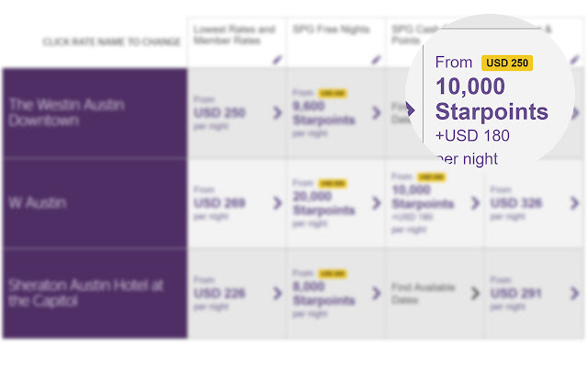
Task: Click the arrow beside Sheraton USD 226 rate
Action: (277, 293)
